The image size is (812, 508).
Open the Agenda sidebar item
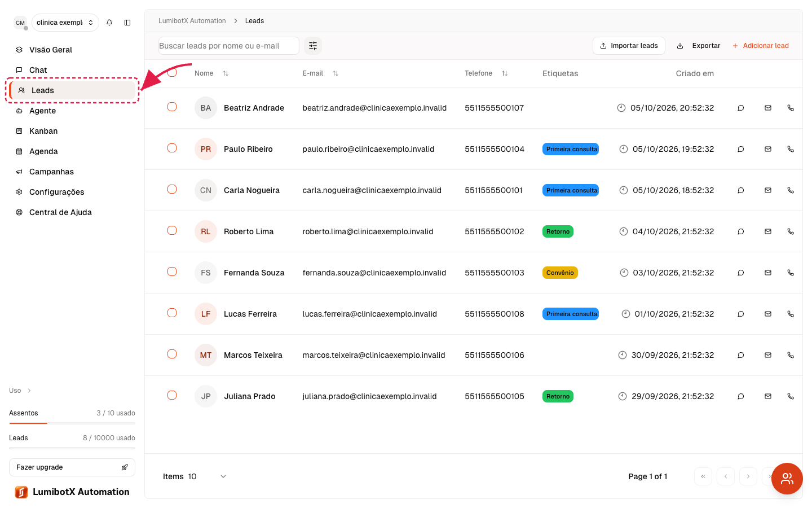coord(72,151)
